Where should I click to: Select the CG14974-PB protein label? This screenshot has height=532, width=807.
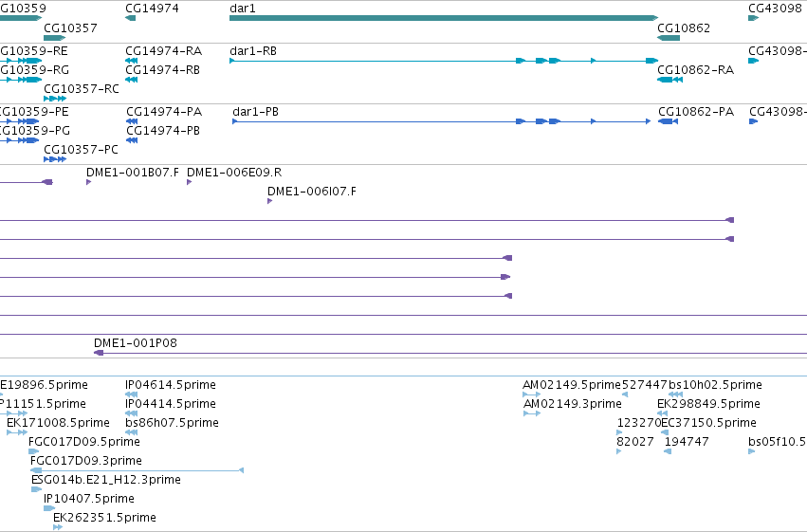[x=163, y=131]
